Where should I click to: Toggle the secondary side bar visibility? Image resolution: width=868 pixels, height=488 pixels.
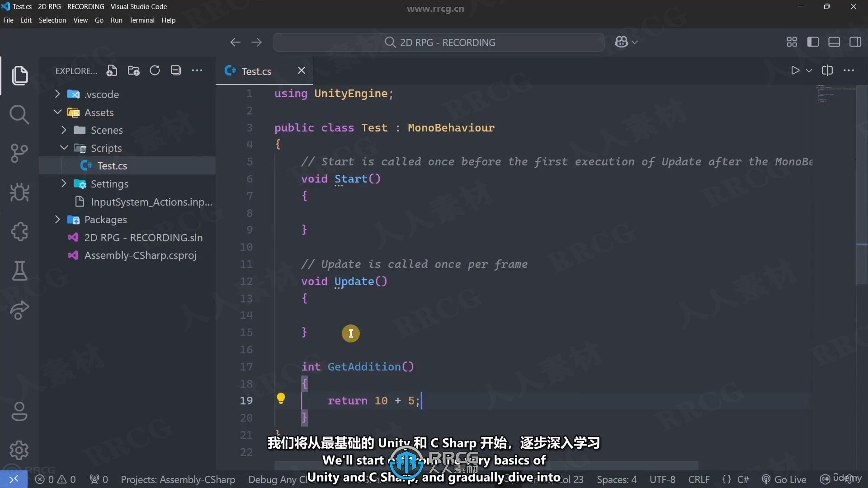click(855, 42)
